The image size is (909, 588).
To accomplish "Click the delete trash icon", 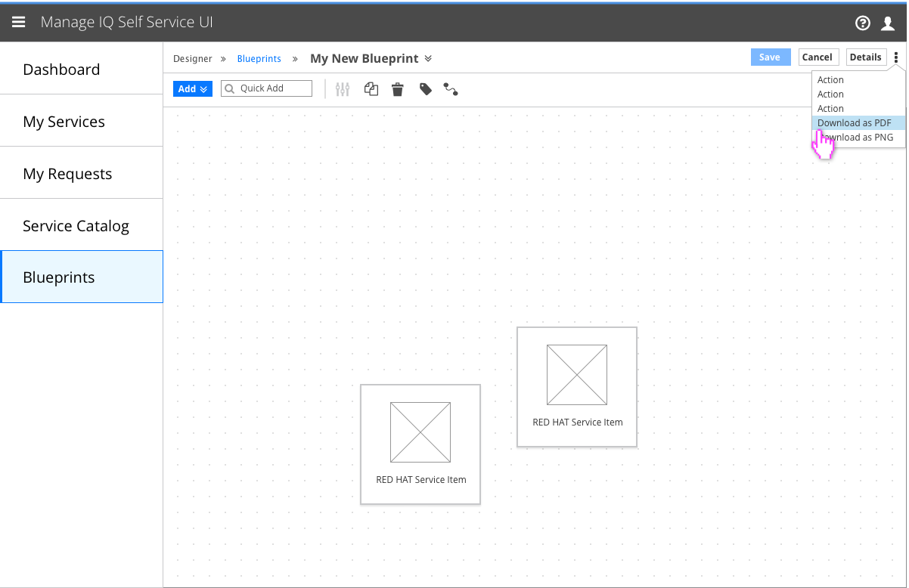I will tap(398, 88).
